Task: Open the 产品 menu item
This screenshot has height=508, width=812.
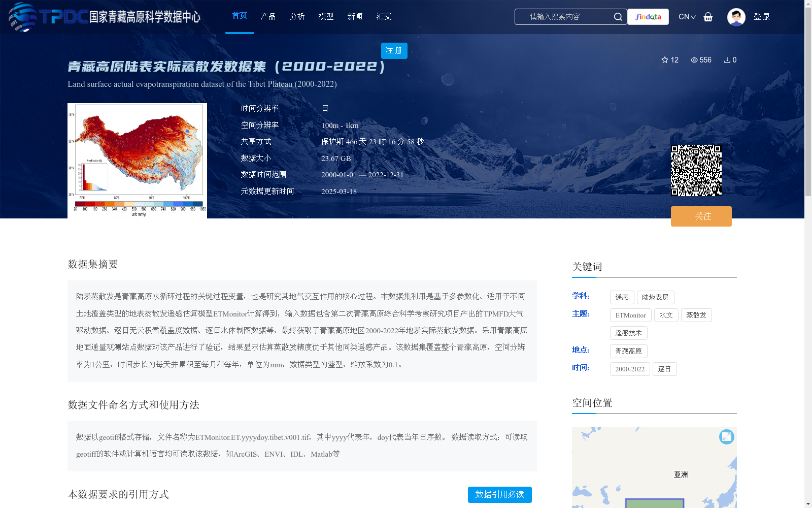Action: (268, 17)
